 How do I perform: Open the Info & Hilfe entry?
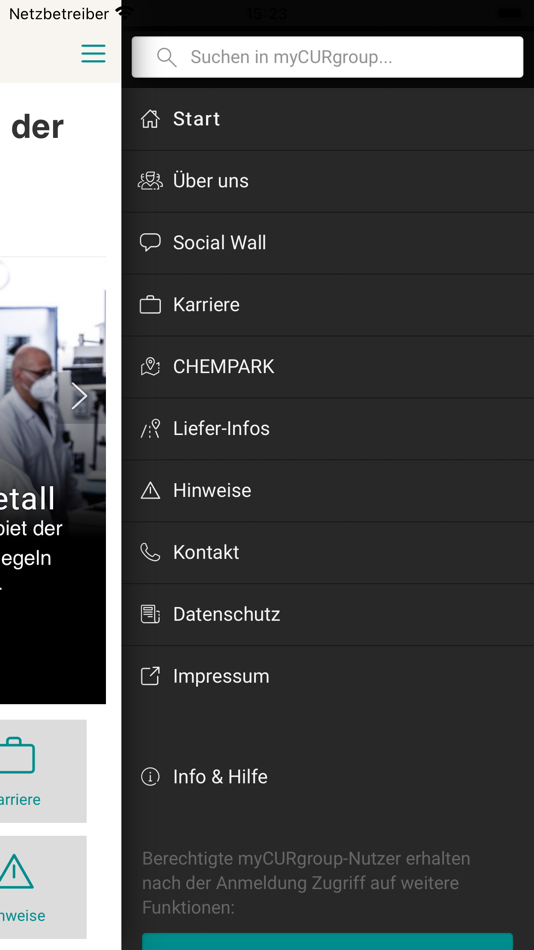coord(327,777)
